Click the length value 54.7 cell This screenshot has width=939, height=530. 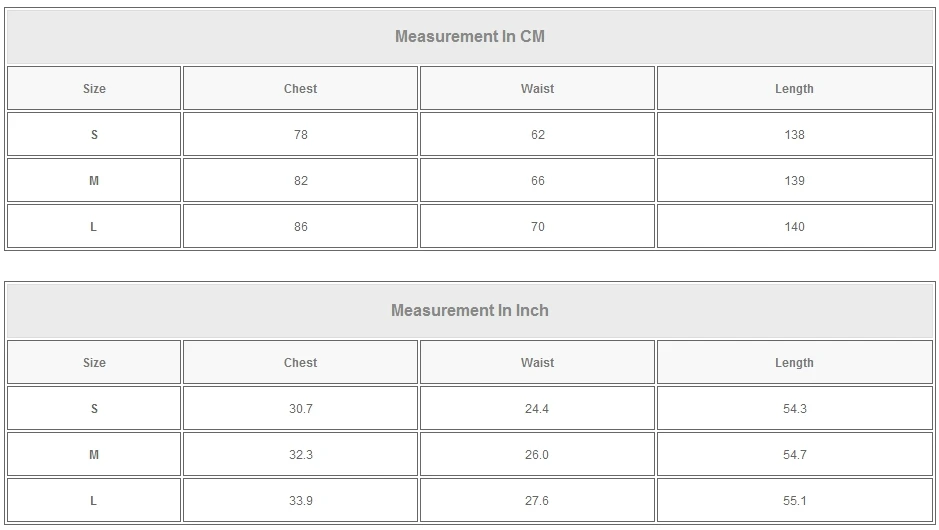[x=794, y=455]
